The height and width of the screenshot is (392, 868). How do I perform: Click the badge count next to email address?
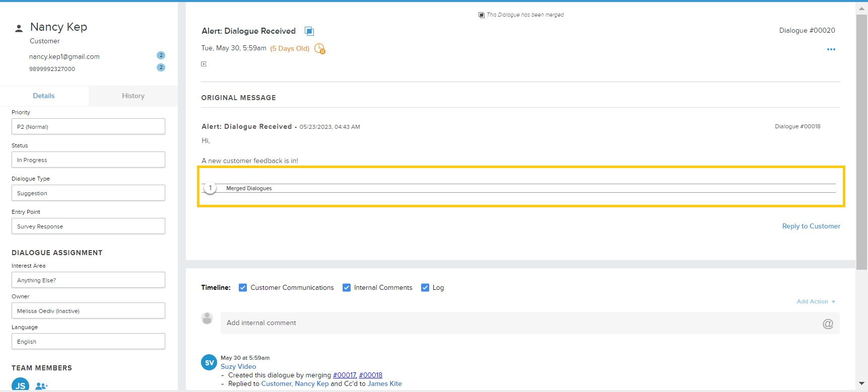161,55
